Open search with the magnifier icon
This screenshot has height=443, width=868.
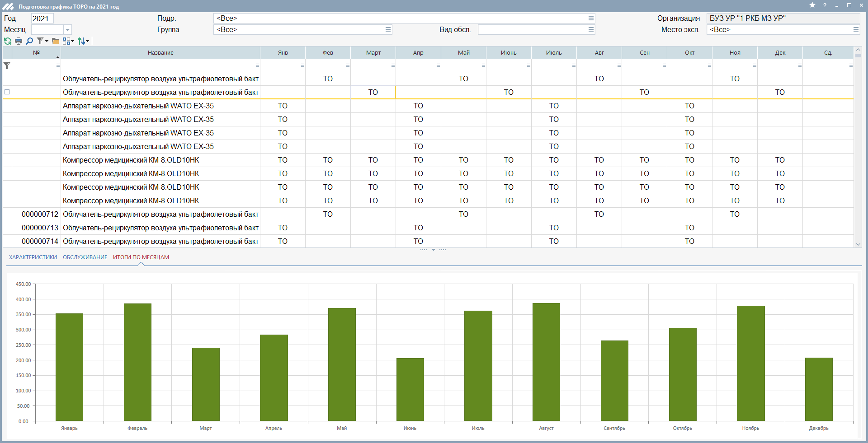tap(29, 41)
